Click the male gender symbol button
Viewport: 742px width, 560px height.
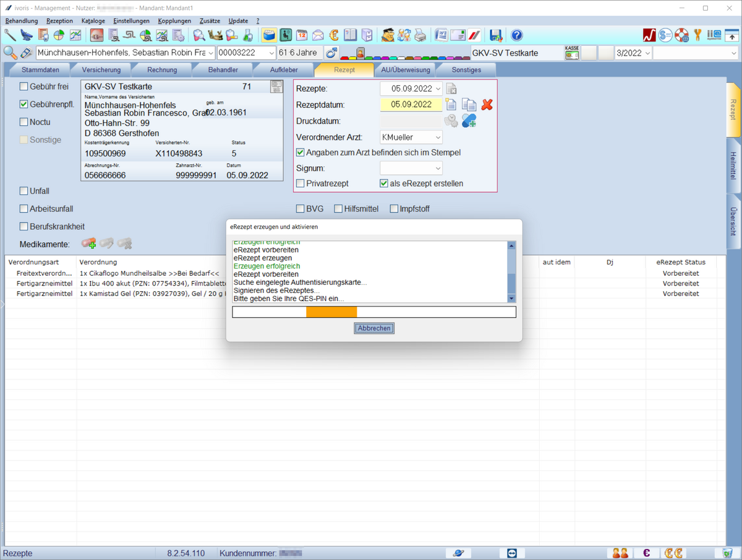pos(332,53)
